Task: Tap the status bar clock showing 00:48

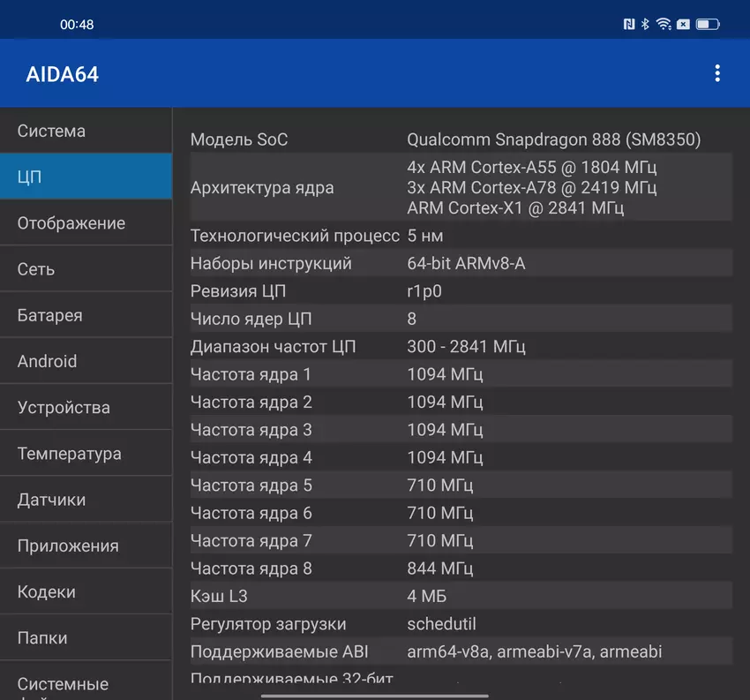Action: coord(77,25)
